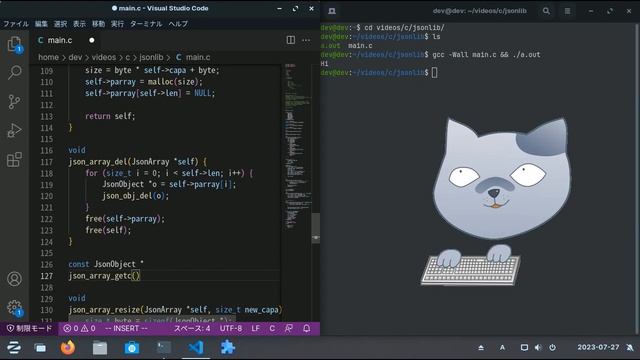Open the 実行 menu
This screenshot has width=640, height=360.
117,24
